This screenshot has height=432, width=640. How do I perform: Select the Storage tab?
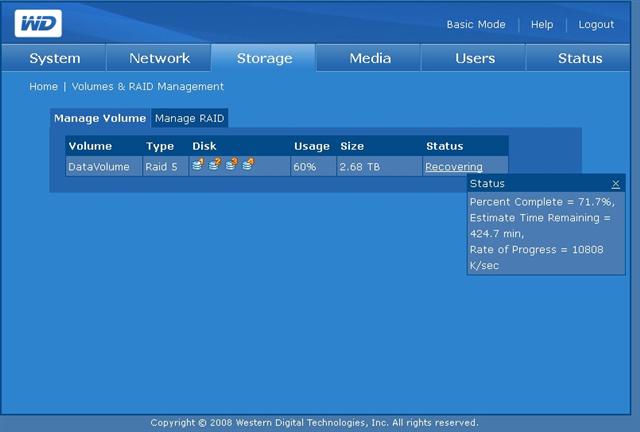[x=264, y=58]
